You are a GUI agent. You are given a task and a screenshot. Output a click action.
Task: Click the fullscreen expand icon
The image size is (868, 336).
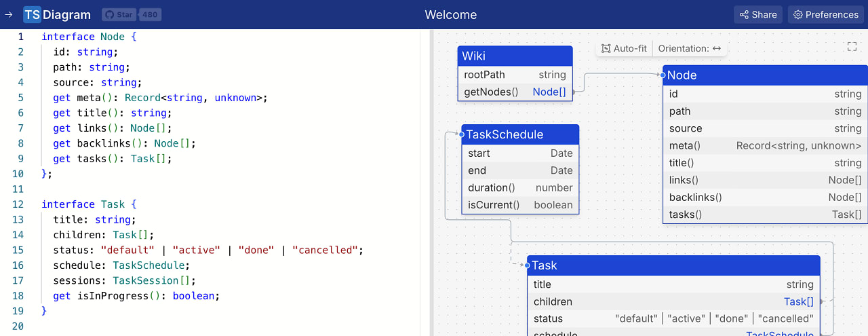852,46
